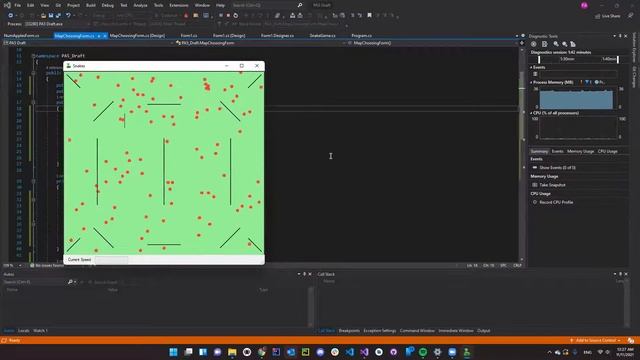
Task: Click the Stop Debugging red square icon
Action: (228, 16)
